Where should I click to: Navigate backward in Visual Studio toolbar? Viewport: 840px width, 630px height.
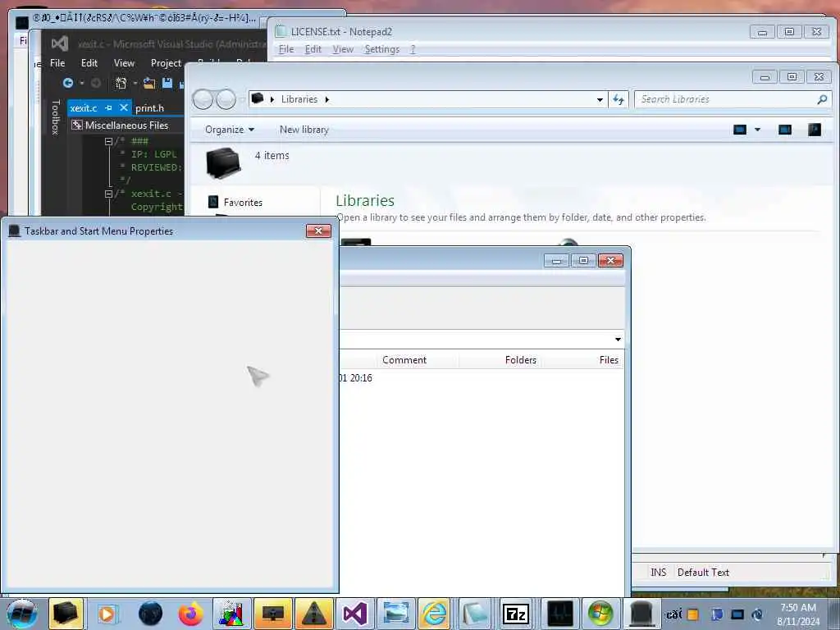coord(68,83)
